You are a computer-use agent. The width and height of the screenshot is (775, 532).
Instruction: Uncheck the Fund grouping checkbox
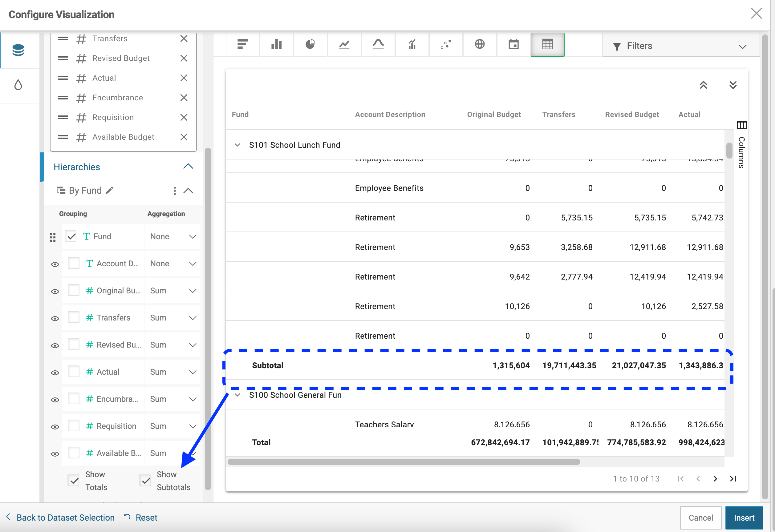point(71,236)
